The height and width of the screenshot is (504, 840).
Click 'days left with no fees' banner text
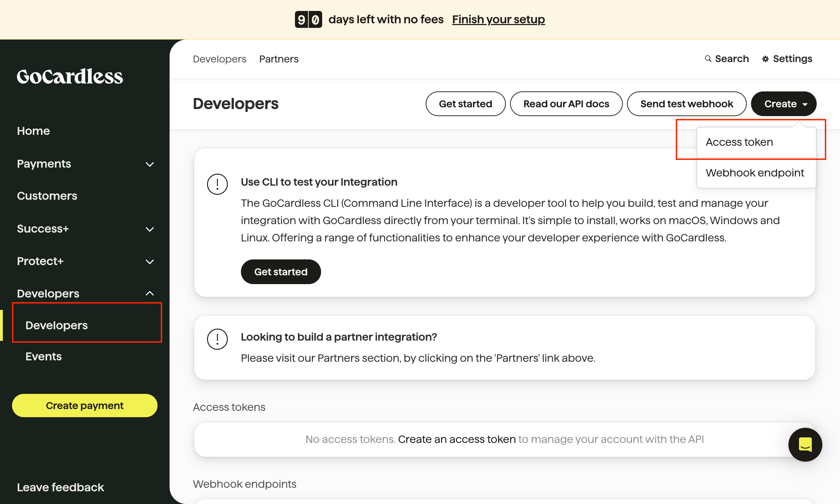386,19
